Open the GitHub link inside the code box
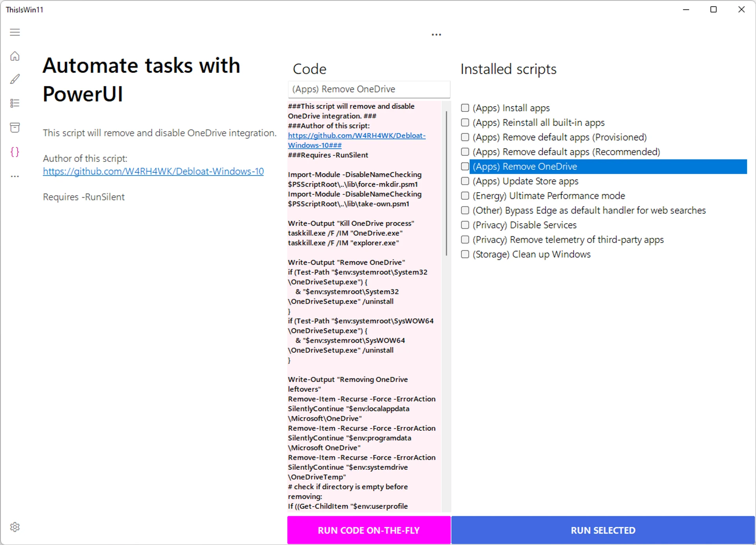Viewport: 756px width, 545px height. (x=356, y=140)
